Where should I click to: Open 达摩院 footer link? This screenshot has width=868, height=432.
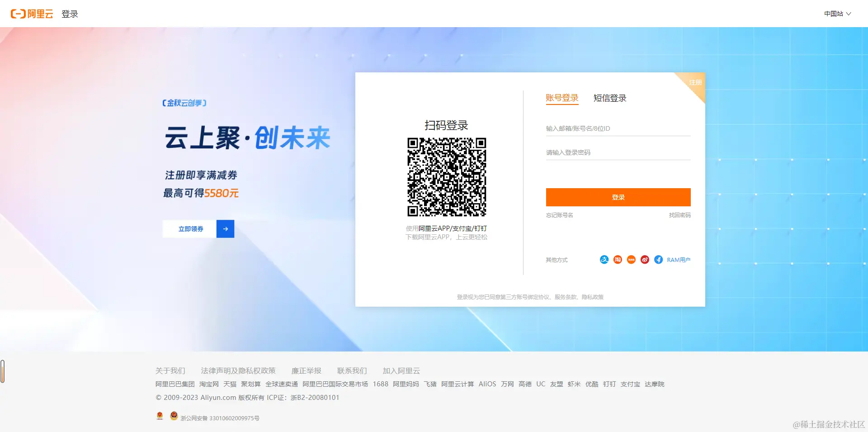click(655, 384)
